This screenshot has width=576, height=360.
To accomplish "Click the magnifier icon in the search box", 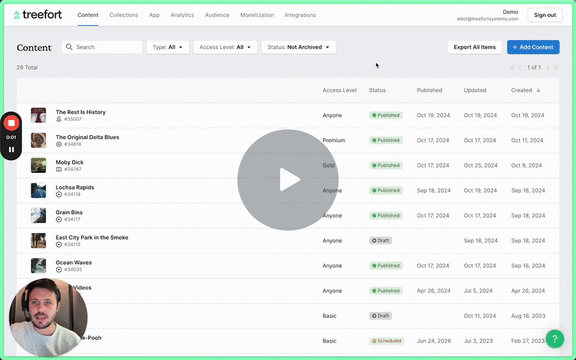I will tap(69, 47).
